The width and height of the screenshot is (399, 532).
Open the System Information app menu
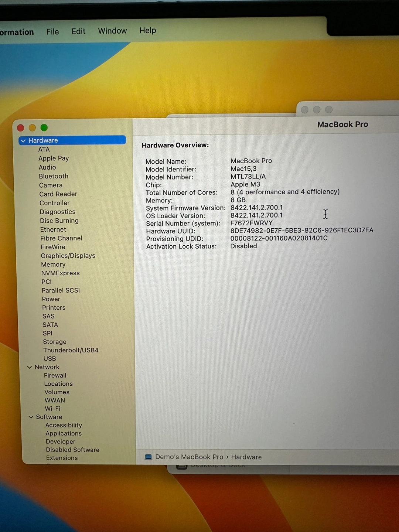coord(17,32)
